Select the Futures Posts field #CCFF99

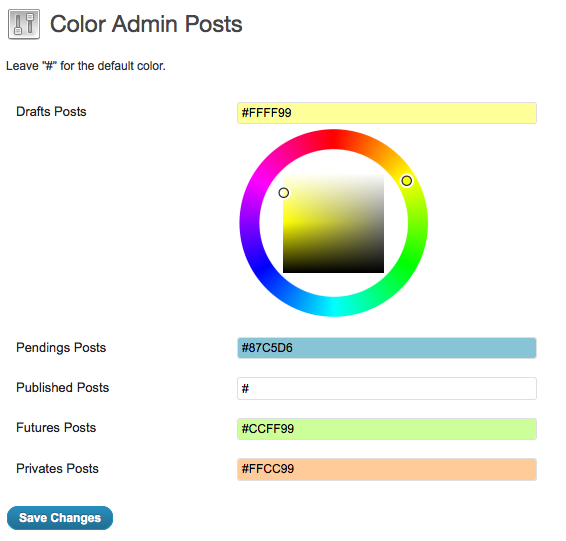pos(387,429)
